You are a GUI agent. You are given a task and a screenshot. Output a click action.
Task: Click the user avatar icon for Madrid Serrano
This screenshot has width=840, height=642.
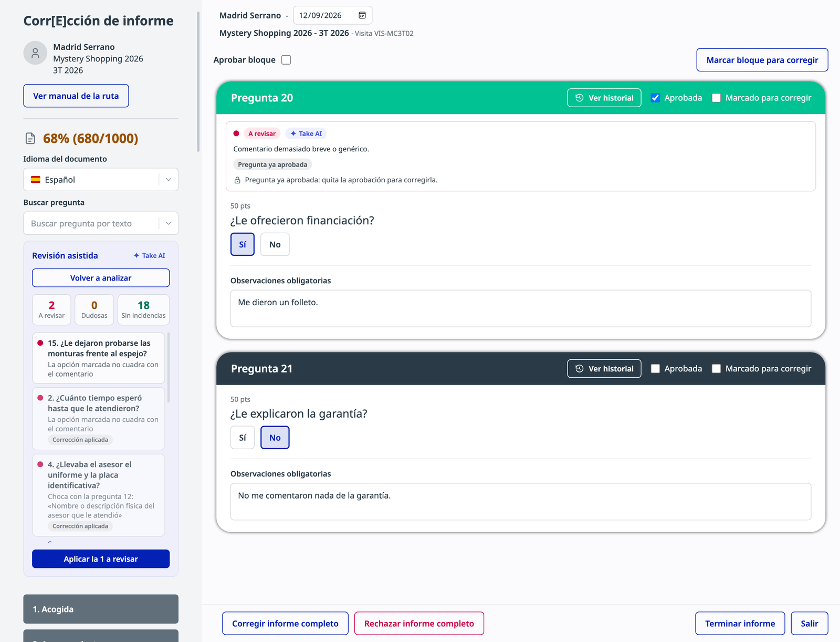[x=35, y=53]
